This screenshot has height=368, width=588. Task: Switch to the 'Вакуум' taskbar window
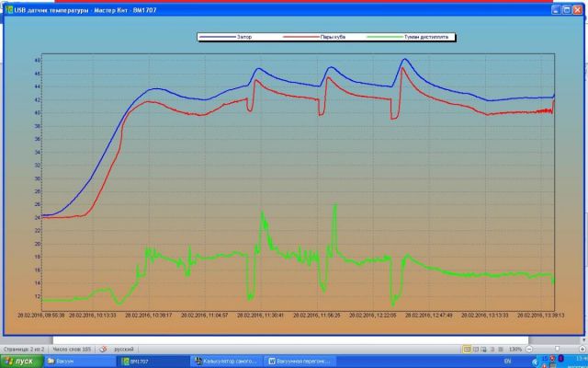pyautogui.click(x=83, y=362)
